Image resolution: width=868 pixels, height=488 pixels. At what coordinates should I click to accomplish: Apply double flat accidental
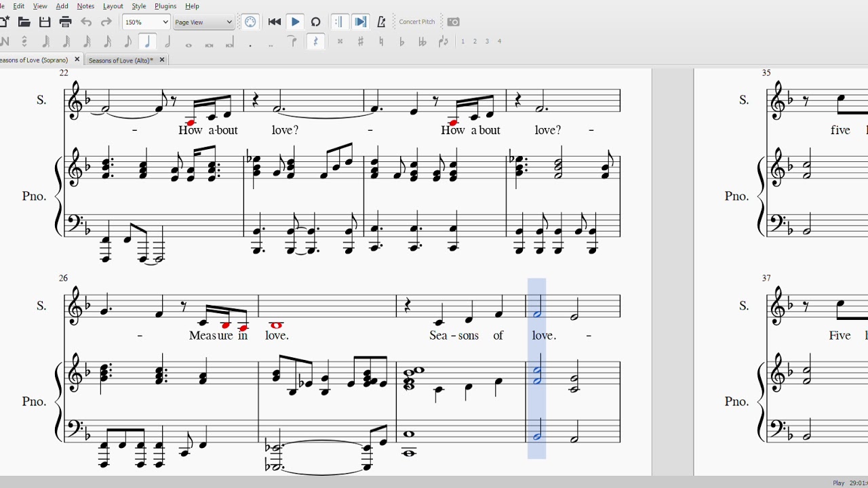(x=422, y=41)
